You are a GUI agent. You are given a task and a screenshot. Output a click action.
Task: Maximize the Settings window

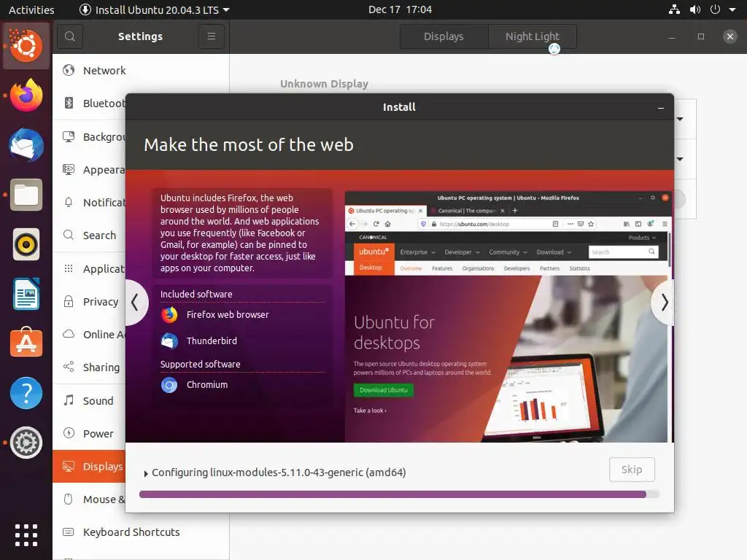pos(701,36)
